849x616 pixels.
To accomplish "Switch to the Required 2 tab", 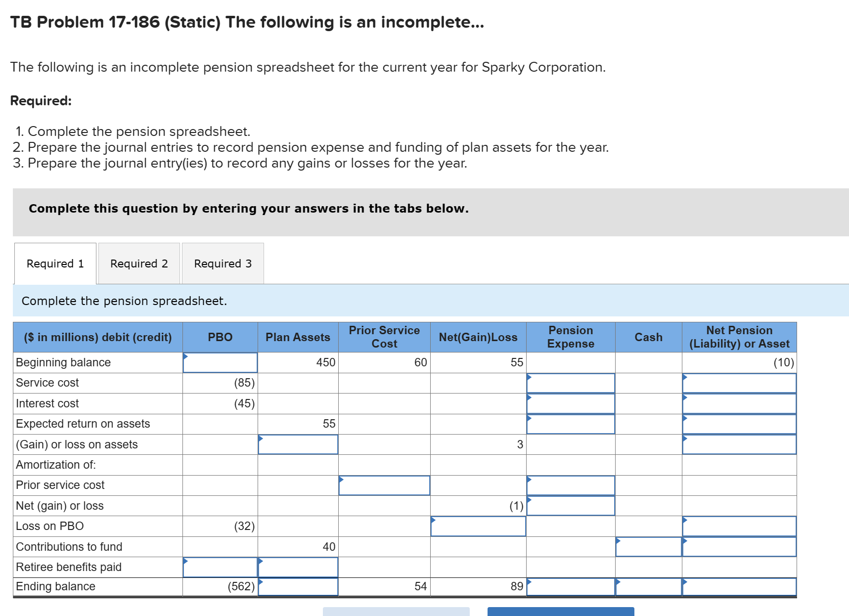I will (139, 264).
